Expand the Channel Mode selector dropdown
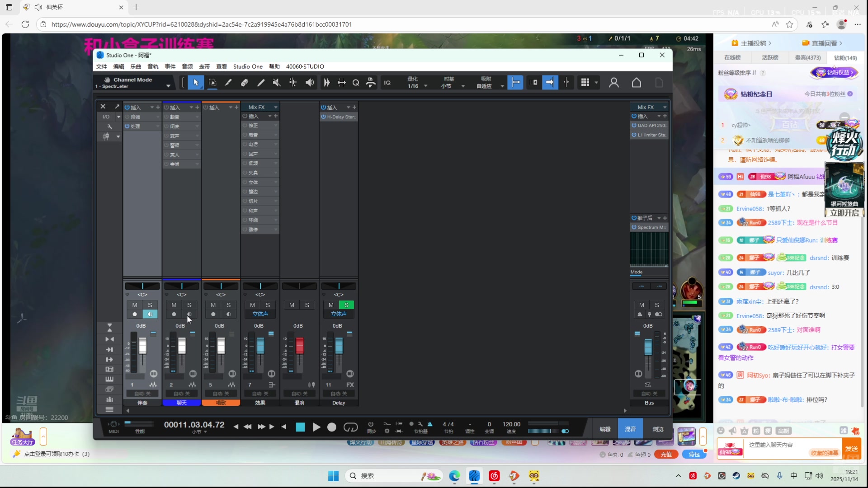 [168, 86]
